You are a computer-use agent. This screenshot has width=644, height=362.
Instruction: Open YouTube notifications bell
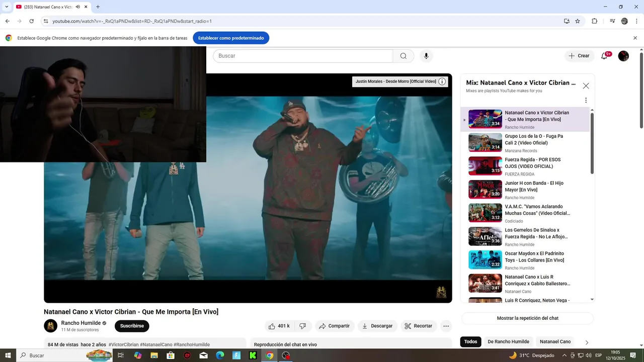click(x=604, y=56)
